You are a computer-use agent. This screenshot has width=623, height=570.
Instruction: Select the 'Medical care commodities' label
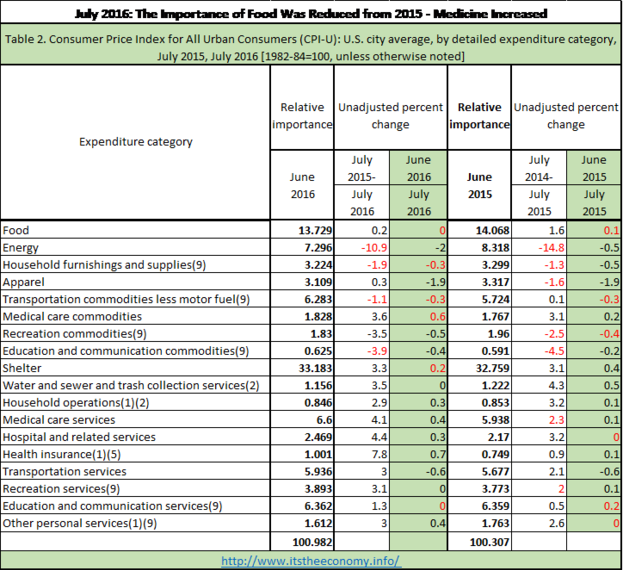click(x=72, y=317)
